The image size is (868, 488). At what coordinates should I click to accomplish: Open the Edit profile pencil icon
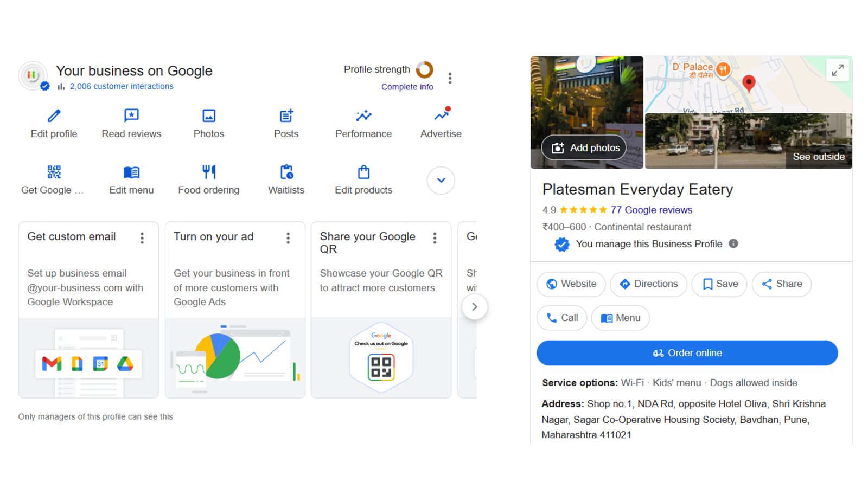tap(53, 115)
